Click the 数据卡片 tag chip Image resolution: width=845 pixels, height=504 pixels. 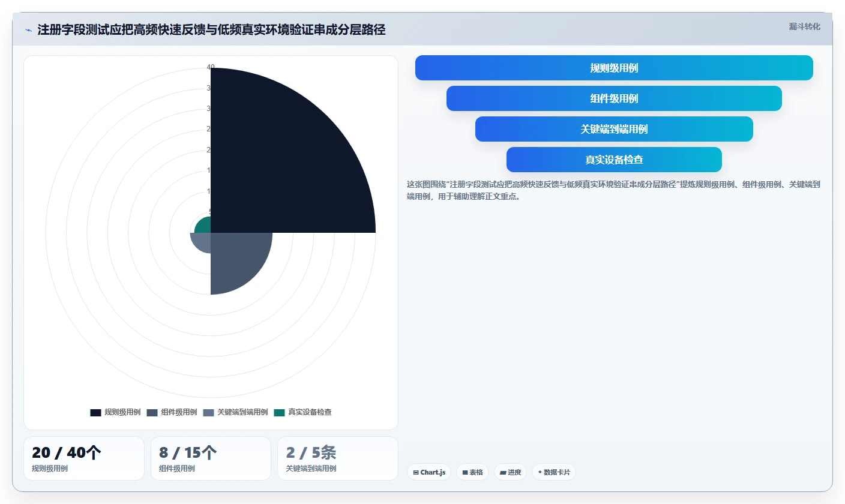[554, 472]
